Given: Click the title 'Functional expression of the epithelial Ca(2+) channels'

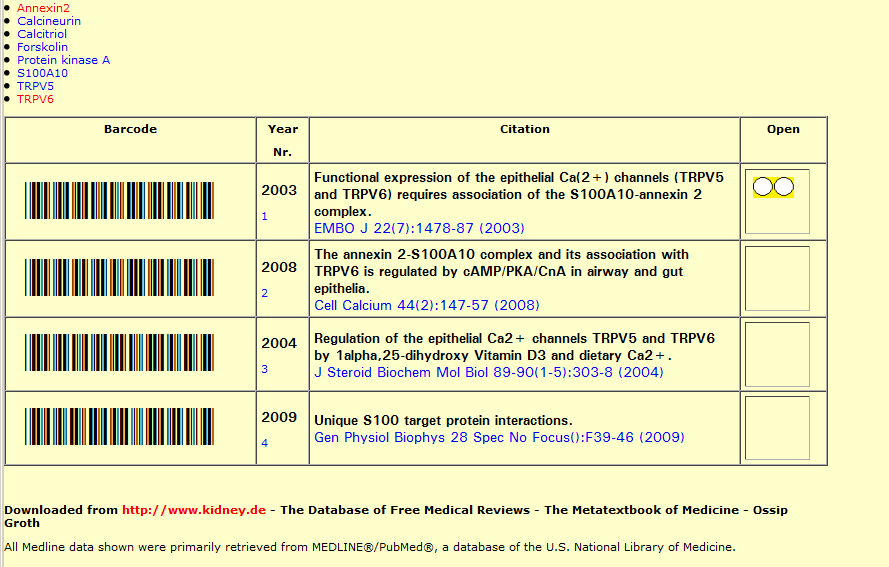Looking at the screenshot, I should point(519,194).
